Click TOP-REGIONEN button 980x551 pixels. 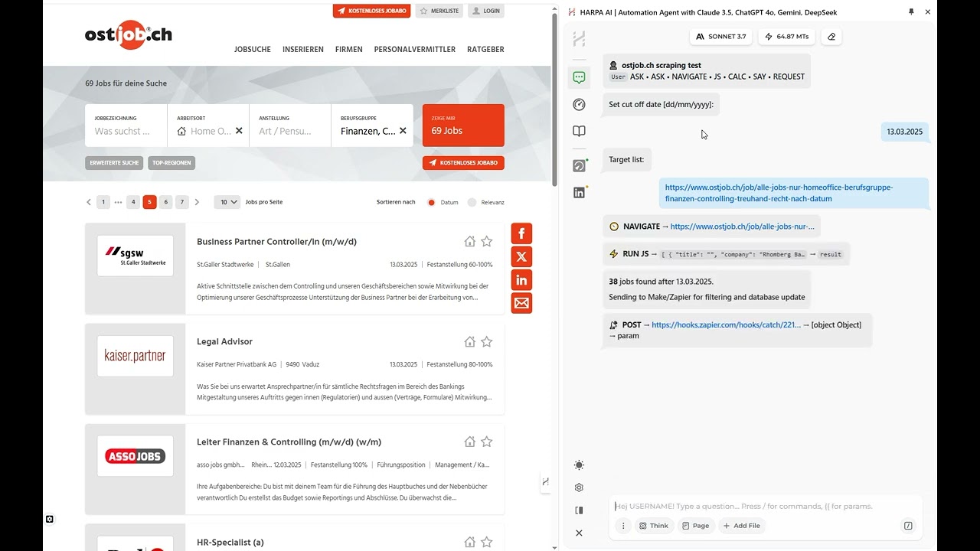click(172, 163)
